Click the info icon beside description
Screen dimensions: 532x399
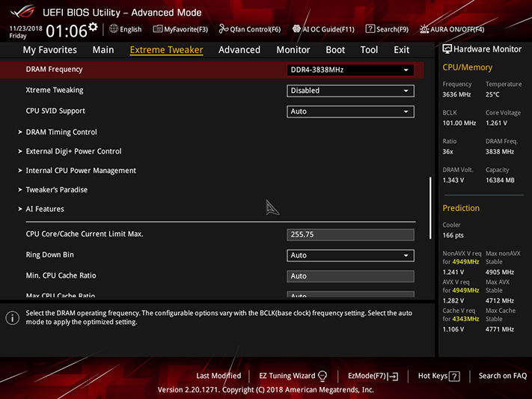(x=13, y=318)
